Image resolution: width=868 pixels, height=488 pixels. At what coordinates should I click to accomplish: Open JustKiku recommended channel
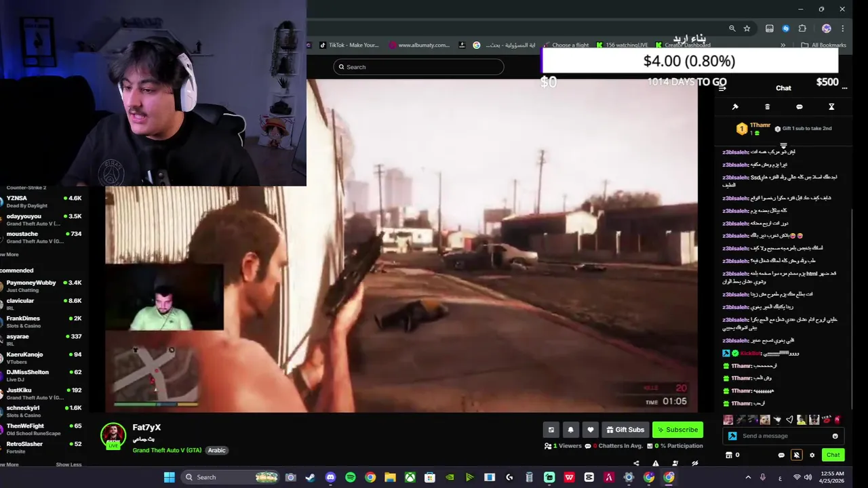(x=41, y=394)
